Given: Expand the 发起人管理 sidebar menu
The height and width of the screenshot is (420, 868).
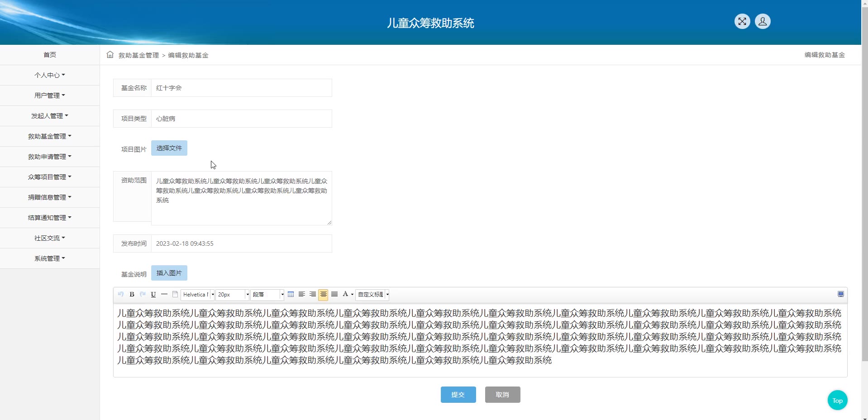Looking at the screenshot, I should point(50,116).
